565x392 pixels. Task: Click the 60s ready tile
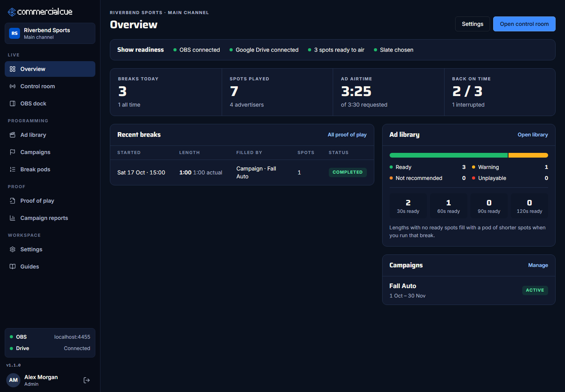click(448, 206)
